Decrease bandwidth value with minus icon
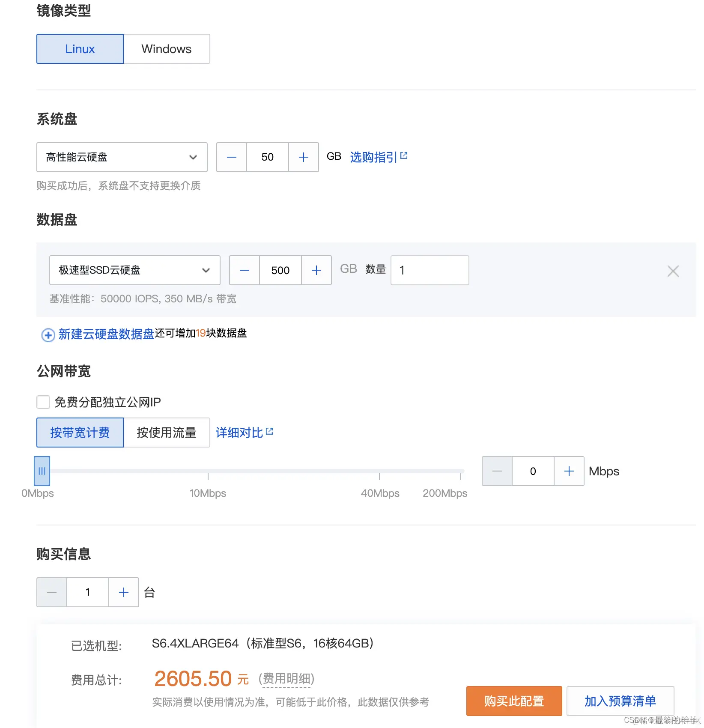 (496, 471)
